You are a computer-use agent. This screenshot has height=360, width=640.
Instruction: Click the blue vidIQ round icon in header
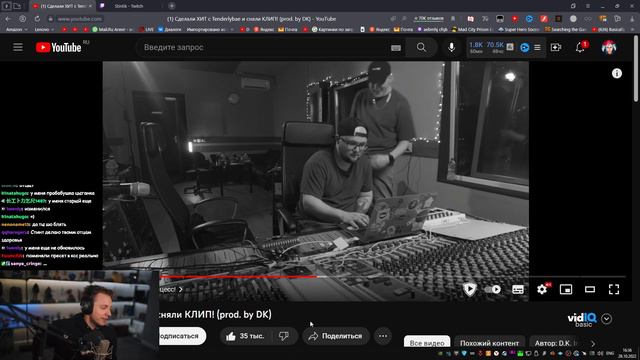click(x=525, y=48)
